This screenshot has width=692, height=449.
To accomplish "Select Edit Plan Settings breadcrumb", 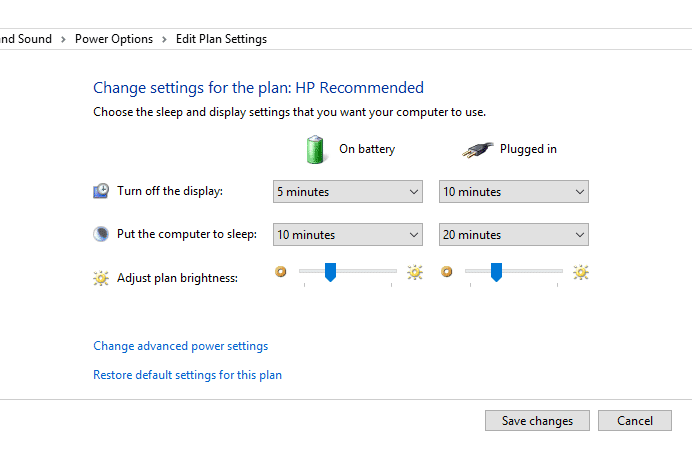I will click(x=221, y=39).
